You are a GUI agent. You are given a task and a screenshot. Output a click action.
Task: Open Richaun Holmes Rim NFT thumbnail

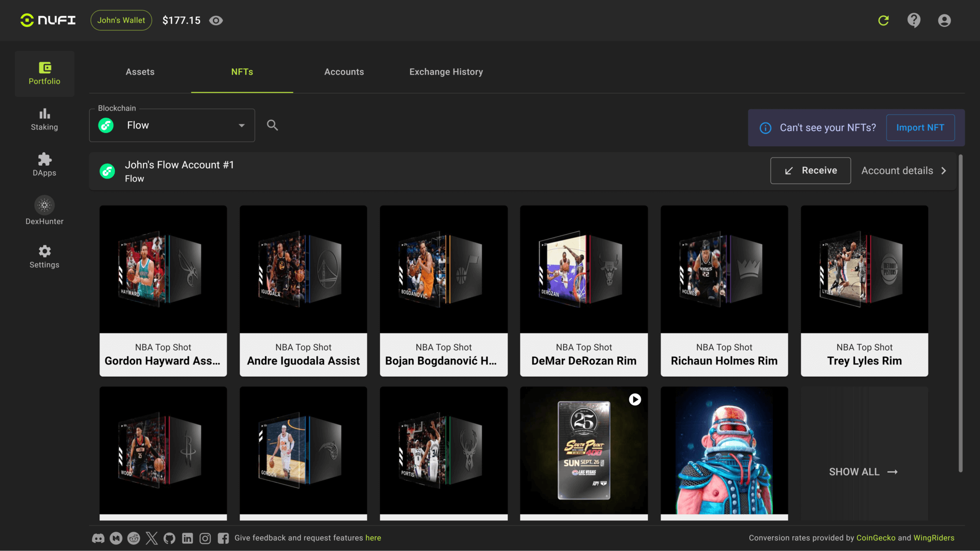tap(724, 269)
